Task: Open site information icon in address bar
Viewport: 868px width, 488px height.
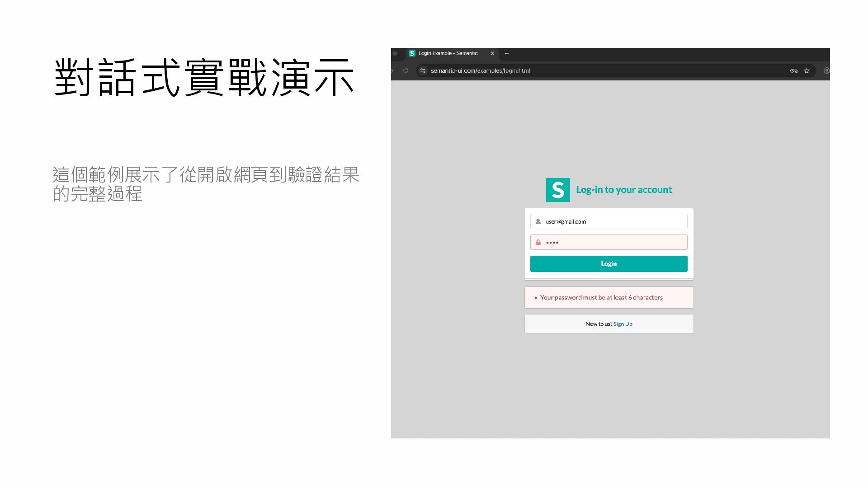Action: pos(423,70)
